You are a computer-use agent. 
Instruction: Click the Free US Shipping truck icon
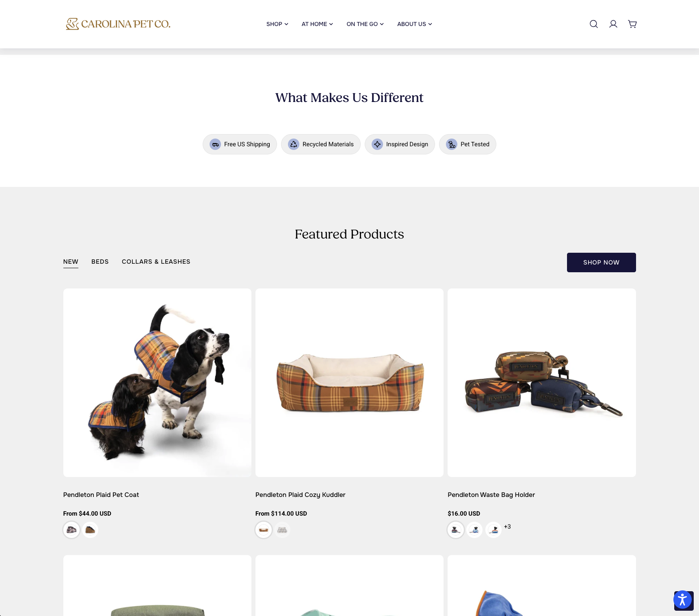click(215, 144)
